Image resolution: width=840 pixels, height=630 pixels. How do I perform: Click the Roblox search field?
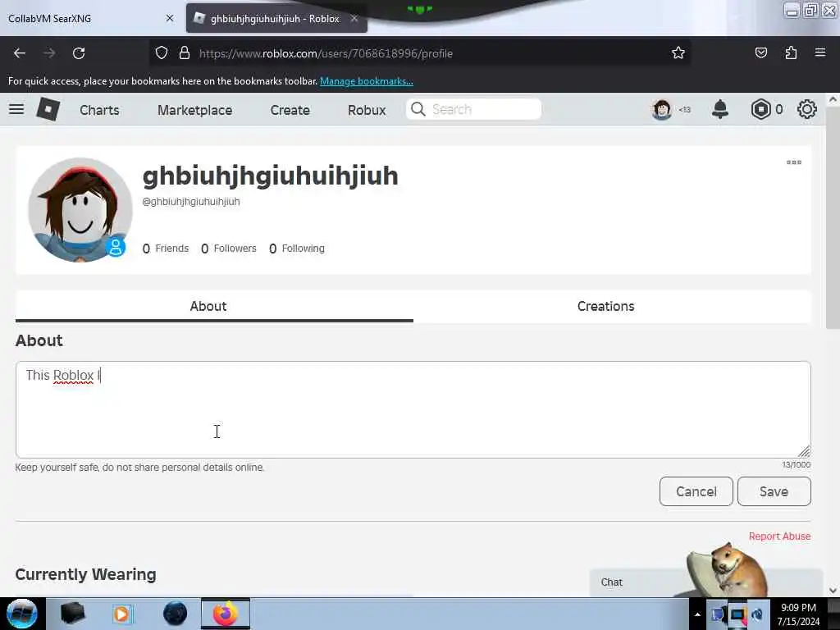[x=473, y=109]
